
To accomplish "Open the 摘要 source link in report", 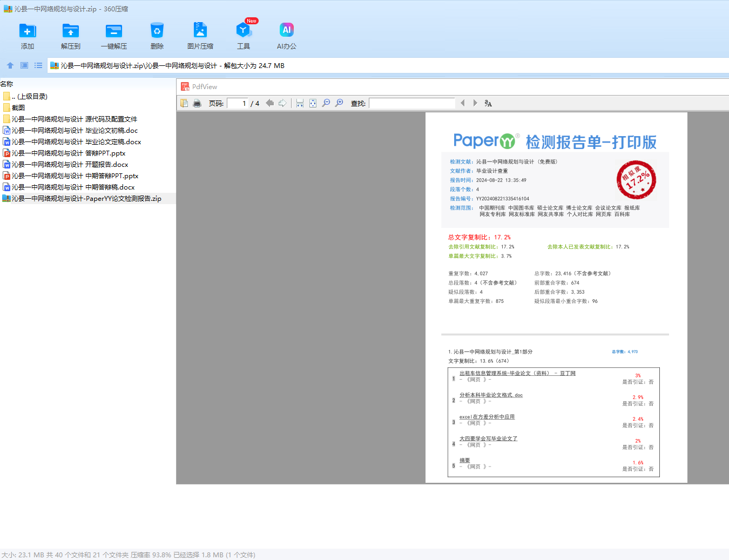I will 464,460.
